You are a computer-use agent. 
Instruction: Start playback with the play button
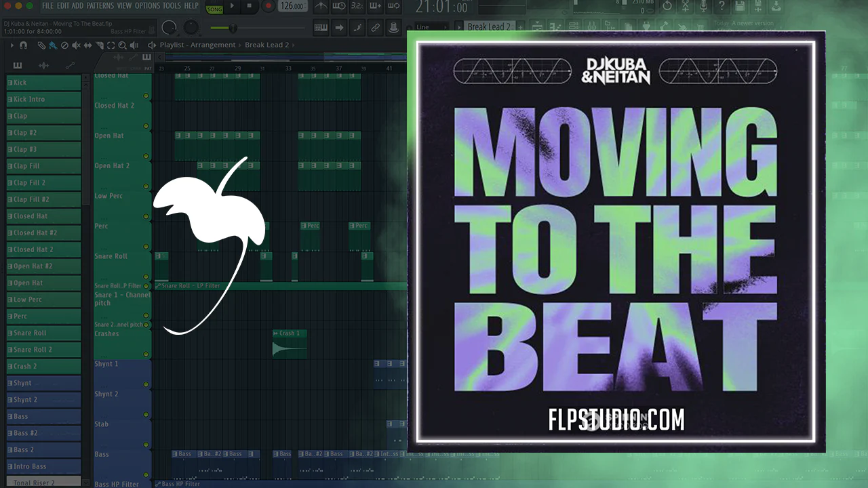click(x=232, y=7)
